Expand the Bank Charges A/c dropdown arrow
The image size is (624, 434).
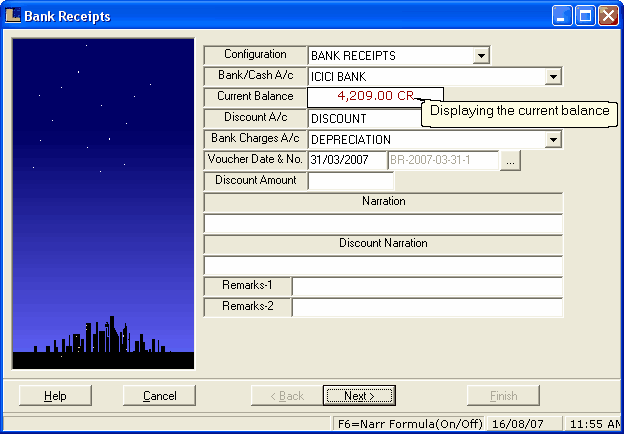pos(553,140)
